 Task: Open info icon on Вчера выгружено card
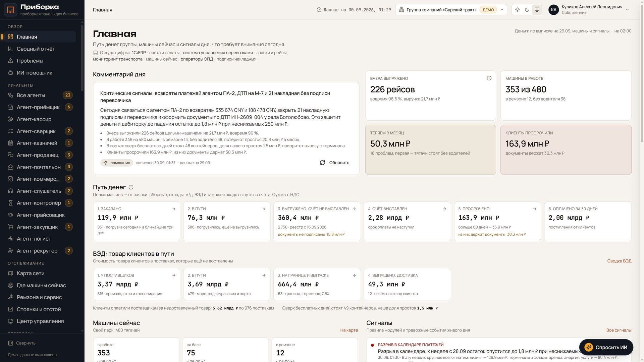coord(489,78)
